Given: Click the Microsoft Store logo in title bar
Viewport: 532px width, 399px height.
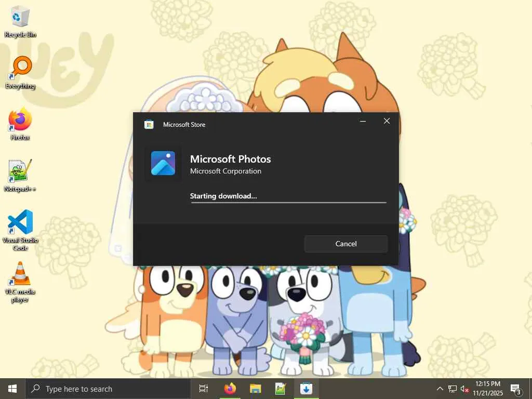Looking at the screenshot, I should coord(149,125).
